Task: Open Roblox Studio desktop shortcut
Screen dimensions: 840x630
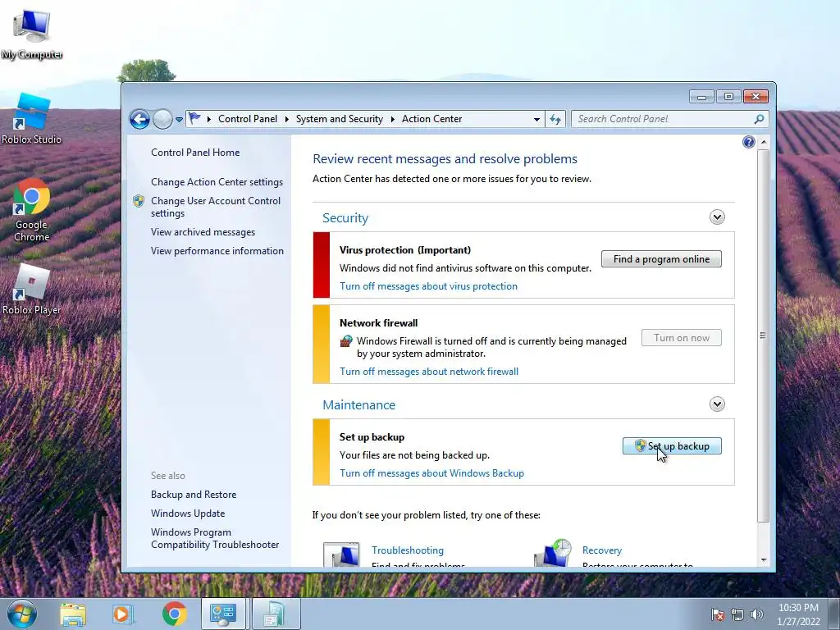Action: [32, 118]
